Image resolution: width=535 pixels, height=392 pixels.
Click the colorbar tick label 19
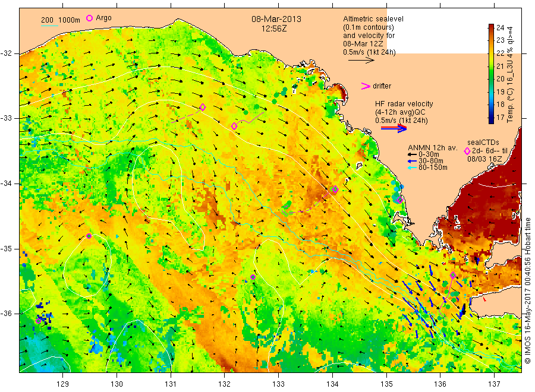point(500,91)
